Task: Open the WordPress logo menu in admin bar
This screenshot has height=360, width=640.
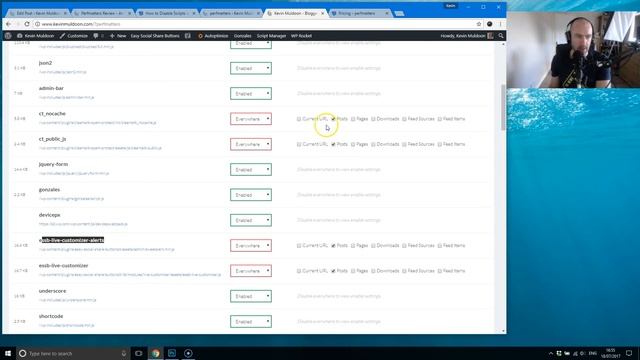Action: (x=8, y=36)
